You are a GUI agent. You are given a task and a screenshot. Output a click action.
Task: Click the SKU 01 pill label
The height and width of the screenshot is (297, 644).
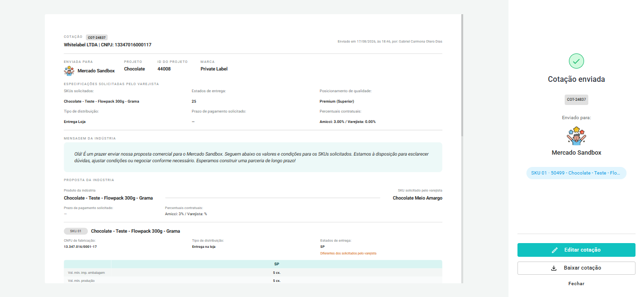(76, 231)
